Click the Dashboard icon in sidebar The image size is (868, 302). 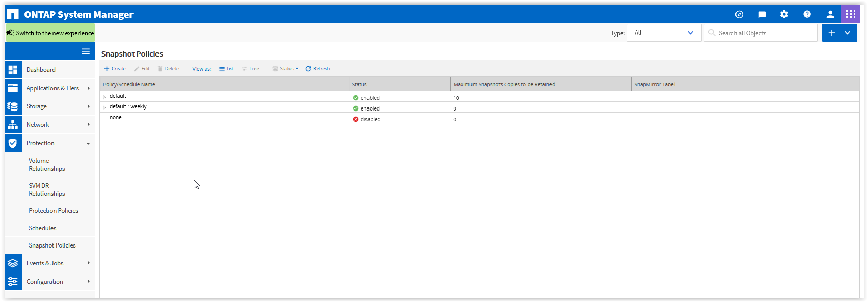pos(13,70)
